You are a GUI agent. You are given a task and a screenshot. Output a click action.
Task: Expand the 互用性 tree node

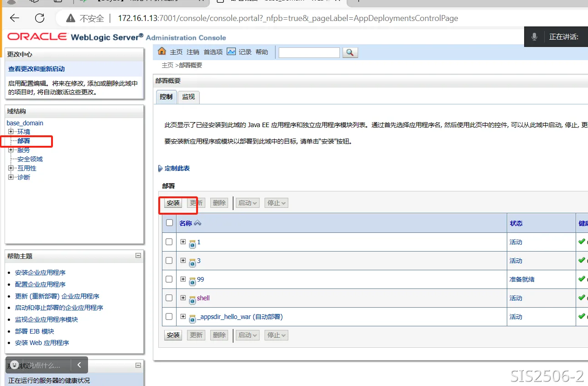coord(11,168)
